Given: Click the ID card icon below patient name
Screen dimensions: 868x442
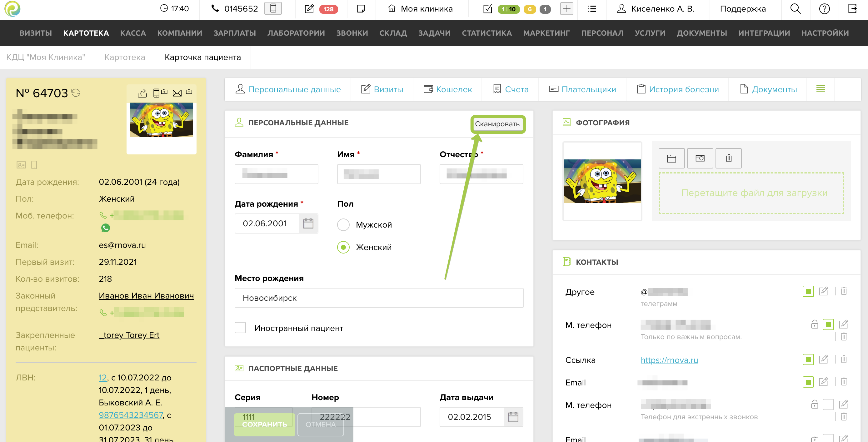Looking at the screenshot, I should 21,165.
